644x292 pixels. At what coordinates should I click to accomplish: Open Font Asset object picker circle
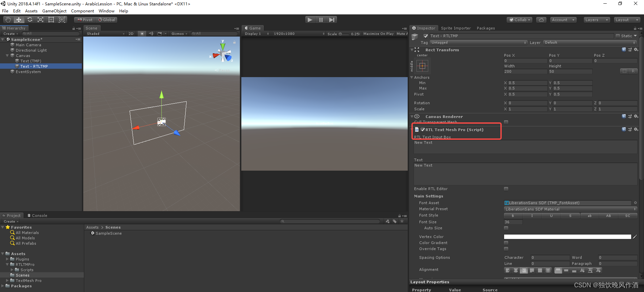click(x=635, y=203)
